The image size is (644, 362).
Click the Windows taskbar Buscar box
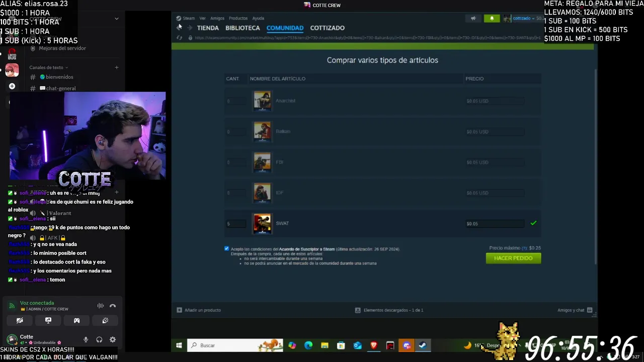point(235,345)
